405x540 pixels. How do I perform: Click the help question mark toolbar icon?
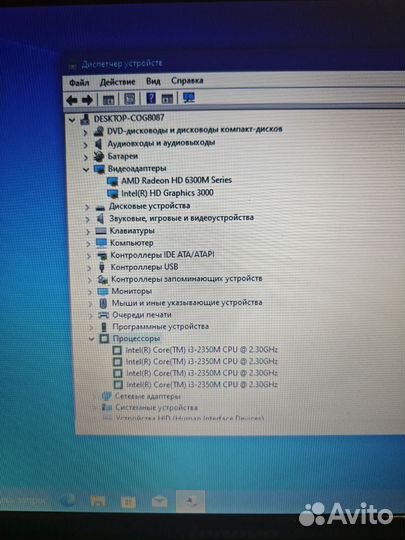pyautogui.click(x=151, y=98)
